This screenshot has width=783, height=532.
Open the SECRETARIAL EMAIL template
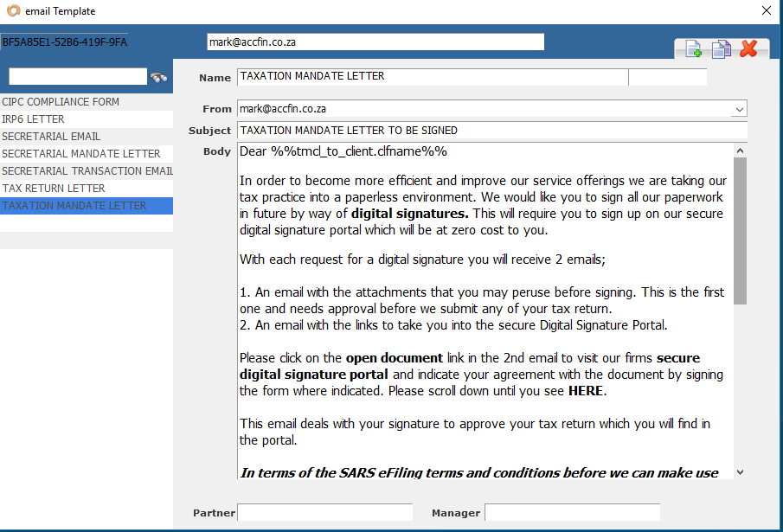coord(51,137)
